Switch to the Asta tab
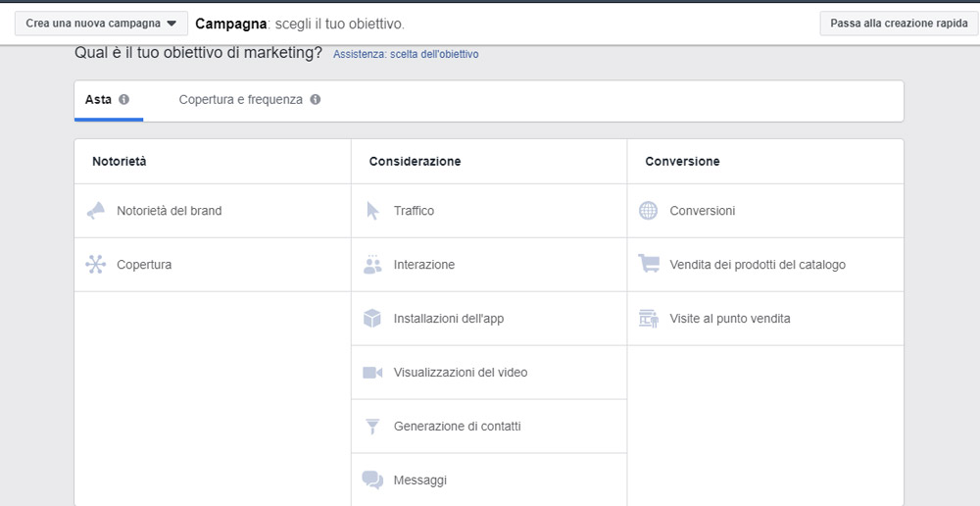 point(98,100)
